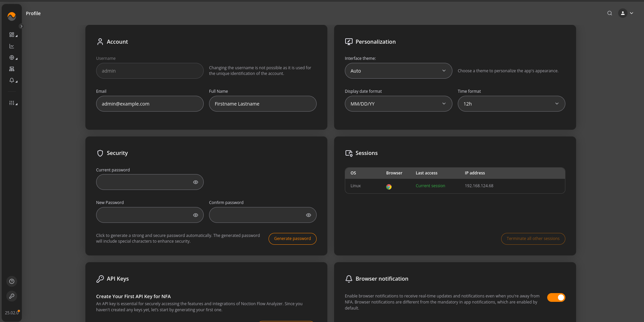Open the alerts bell icon in the sidebar
The width and height of the screenshot is (644, 322).
[x=12, y=81]
